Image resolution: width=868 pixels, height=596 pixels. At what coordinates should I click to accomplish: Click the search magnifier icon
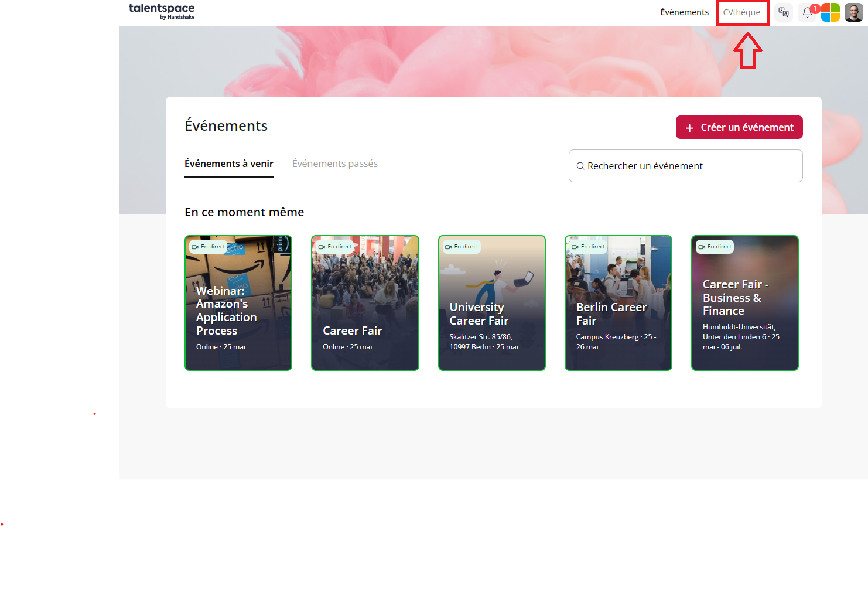[580, 166]
